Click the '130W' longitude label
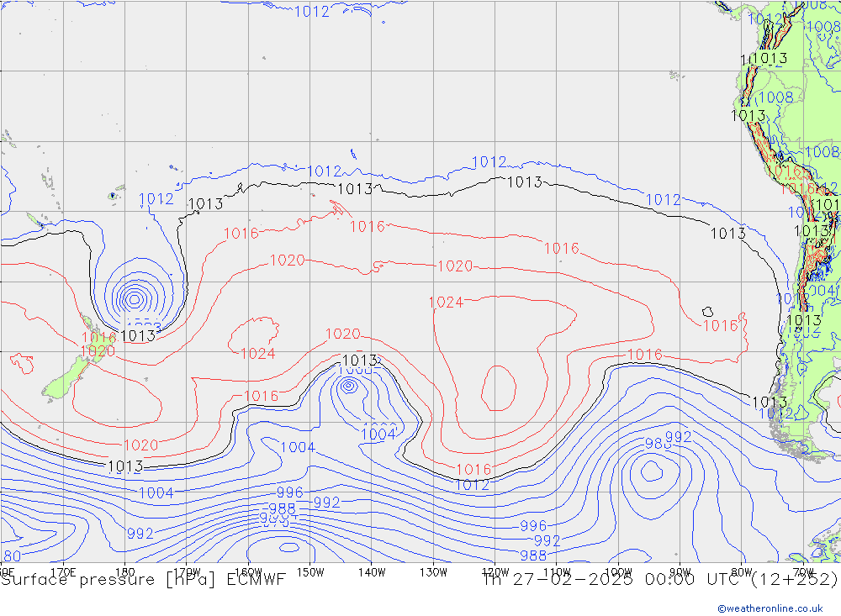This screenshot has width=841, height=616. click(x=433, y=572)
